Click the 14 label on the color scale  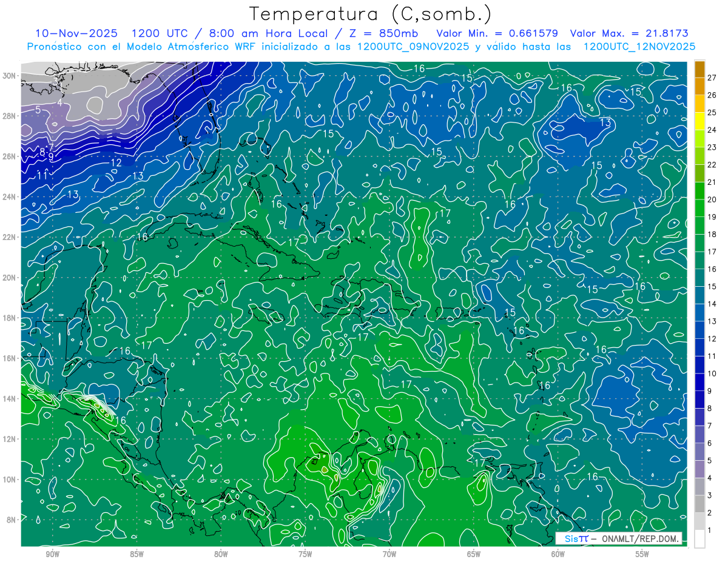pyautogui.click(x=712, y=303)
